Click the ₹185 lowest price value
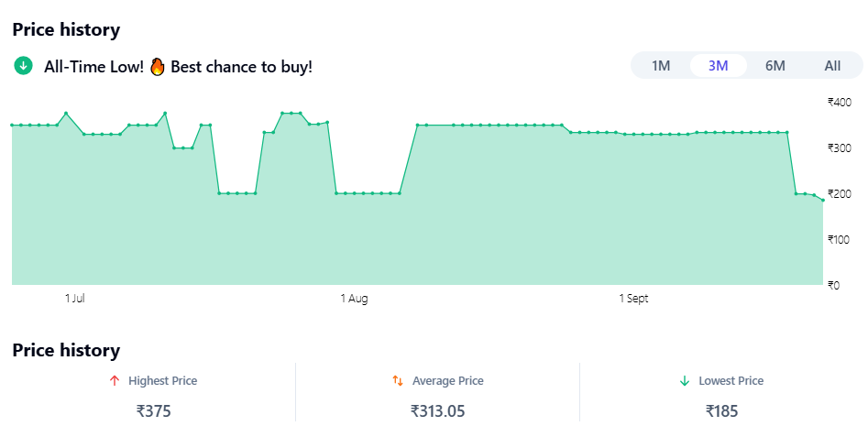Viewport: 868px width, 437px height. click(x=721, y=411)
